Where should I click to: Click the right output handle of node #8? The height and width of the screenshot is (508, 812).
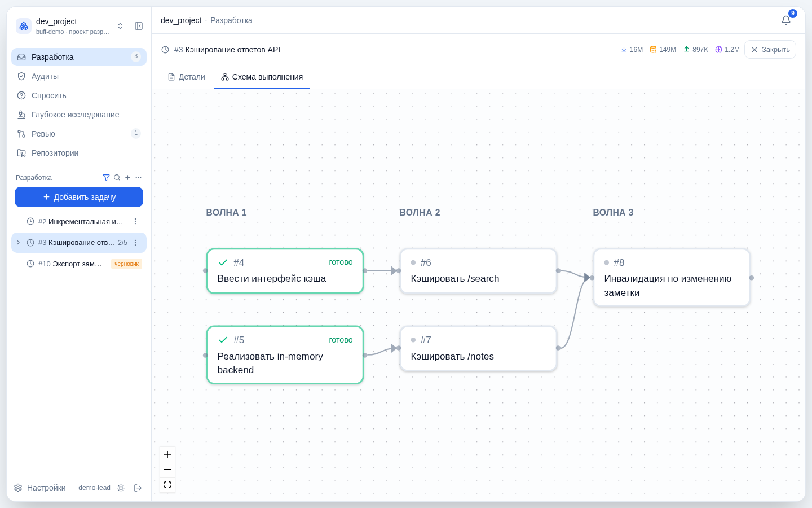pyautogui.click(x=752, y=278)
